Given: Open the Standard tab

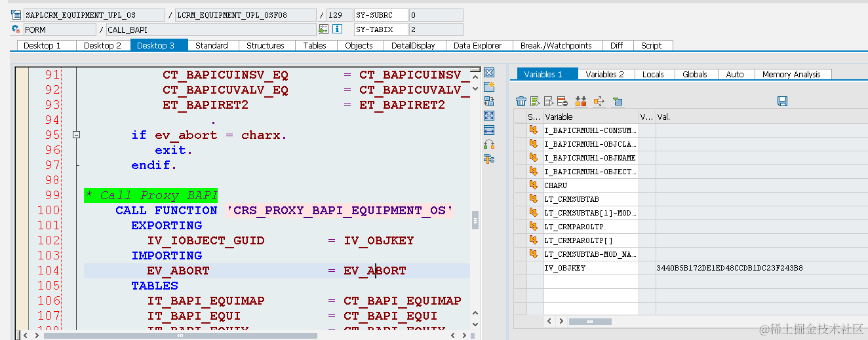Looking at the screenshot, I should pyautogui.click(x=212, y=45).
